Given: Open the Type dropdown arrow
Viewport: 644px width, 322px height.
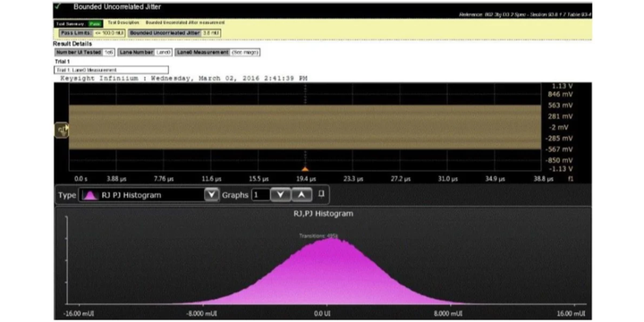Looking at the screenshot, I should click(211, 195).
